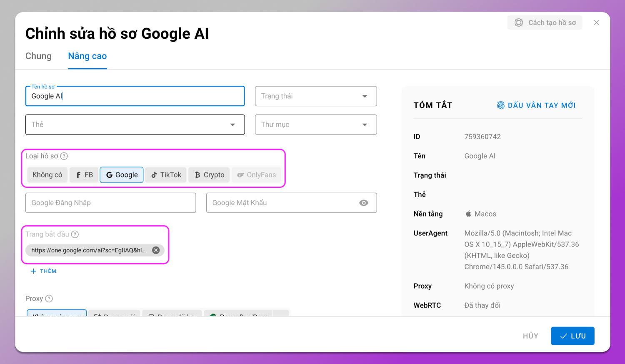625x364 pixels.
Task: Click the Lưu save button
Action: tap(572, 336)
